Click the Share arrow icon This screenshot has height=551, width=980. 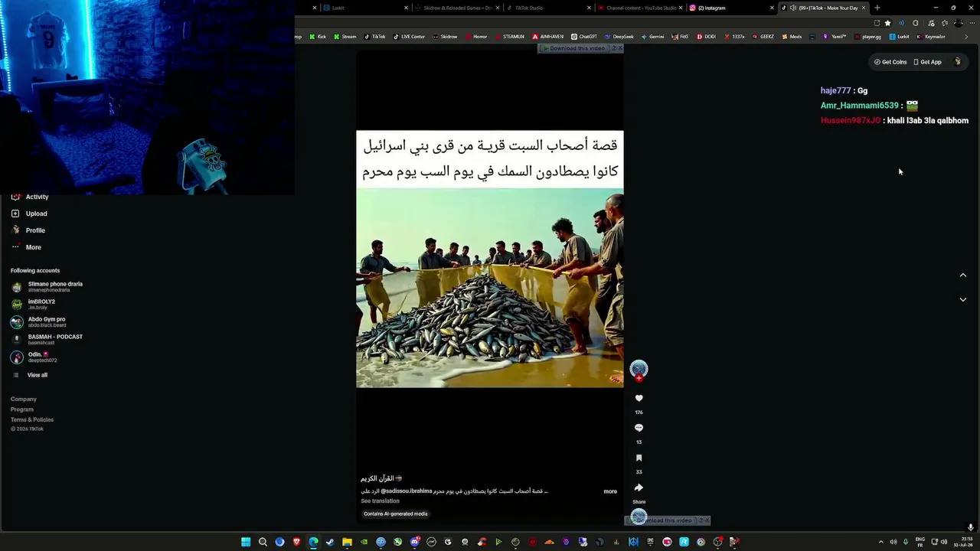[639, 487]
